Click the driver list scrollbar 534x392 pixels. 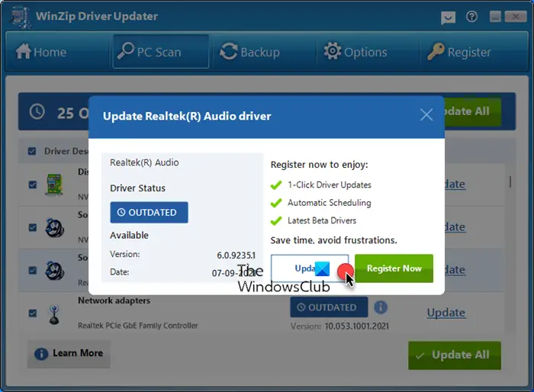pyautogui.click(x=510, y=182)
